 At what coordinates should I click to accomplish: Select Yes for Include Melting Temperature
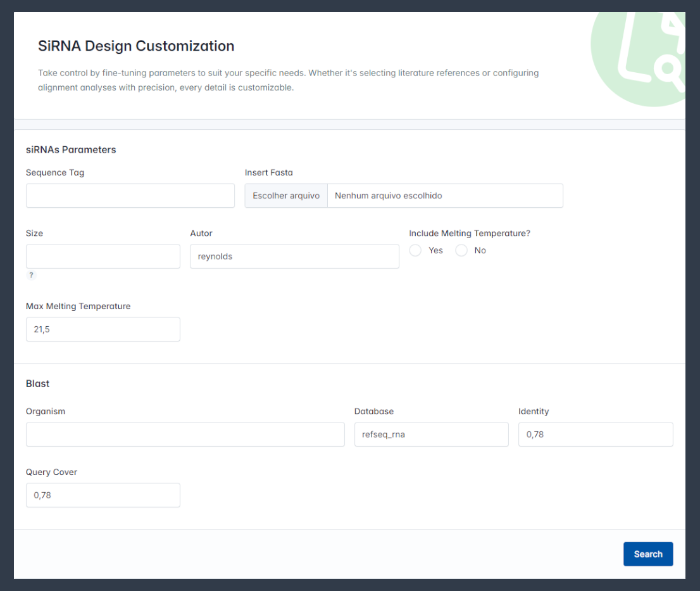pyautogui.click(x=415, y=250)
